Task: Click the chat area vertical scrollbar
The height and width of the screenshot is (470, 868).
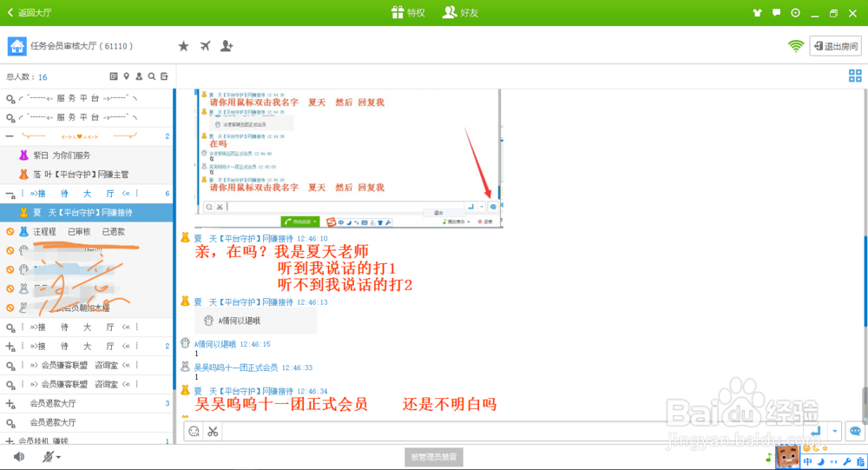Action: pyautogui.click(x=865, y=281)
